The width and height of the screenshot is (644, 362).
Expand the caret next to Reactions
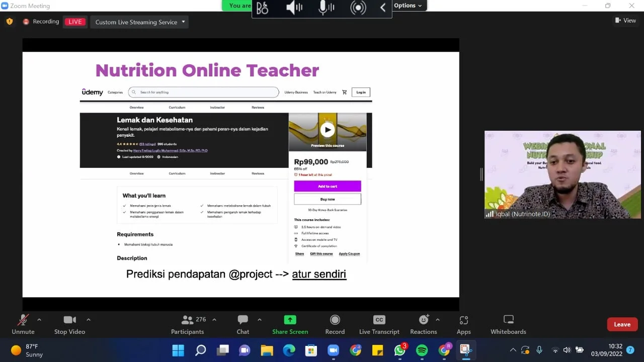[438, 320]
